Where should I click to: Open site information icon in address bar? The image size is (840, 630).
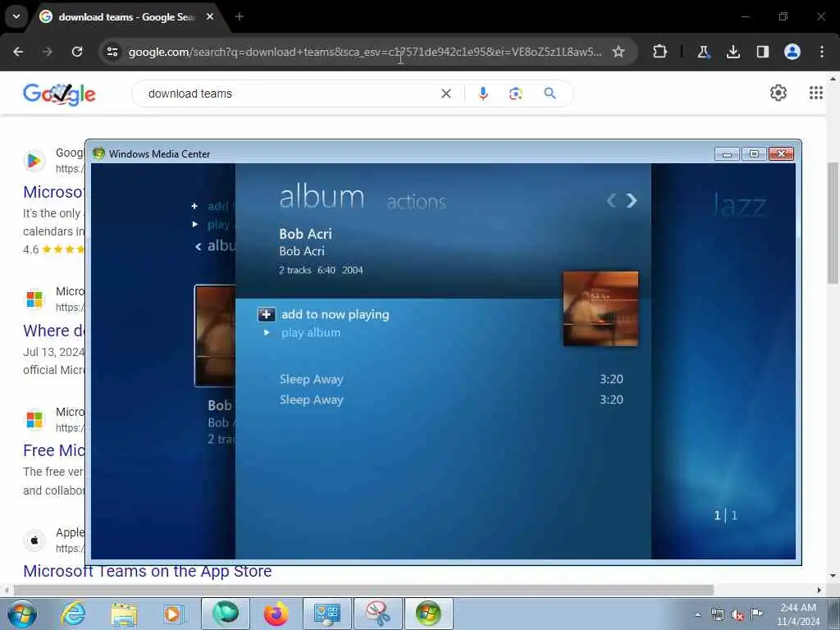pyautogui.click(x=112, y=52)
